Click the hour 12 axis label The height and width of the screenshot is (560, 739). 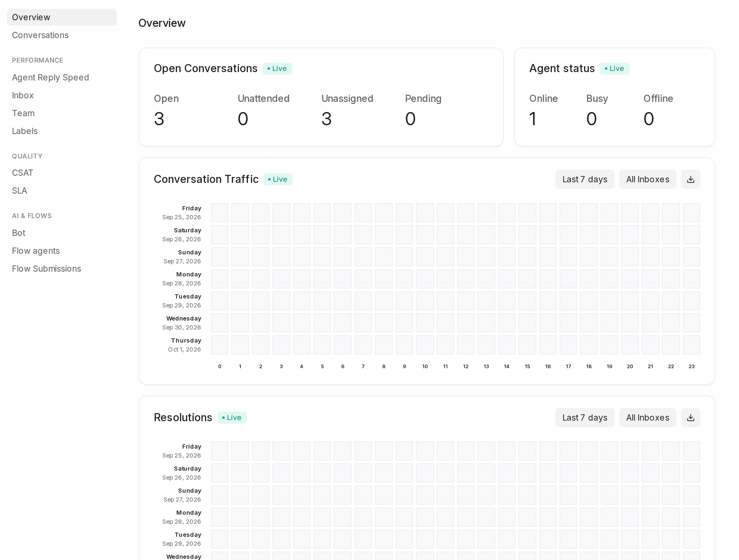click(x=465, y=366)
